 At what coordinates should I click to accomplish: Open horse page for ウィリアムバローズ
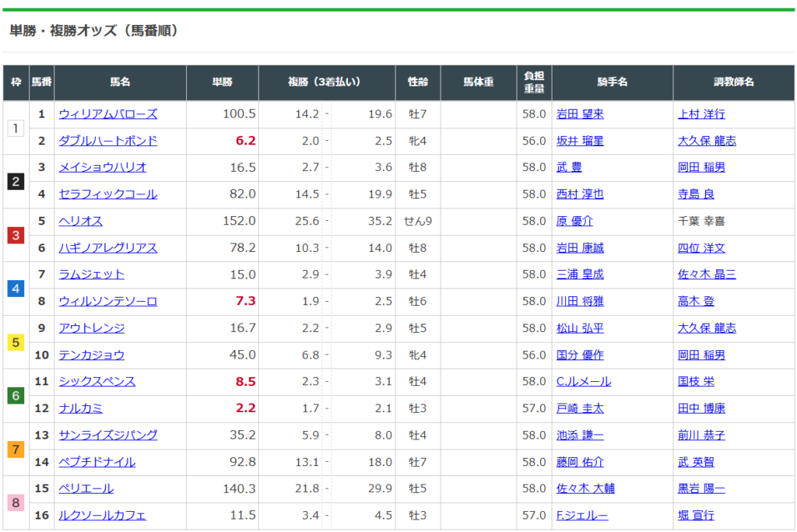[x=108, y=114]
